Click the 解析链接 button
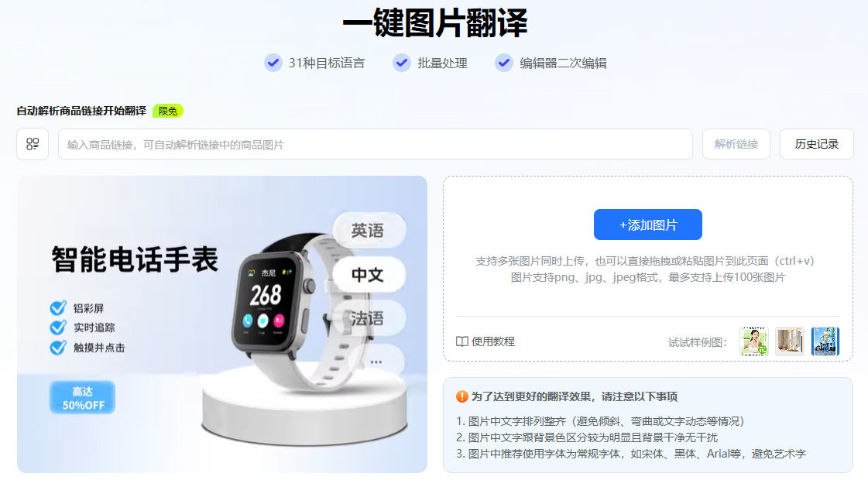This screenshot has width=868, height=487. pyautogui.click(x=736, y=145)
